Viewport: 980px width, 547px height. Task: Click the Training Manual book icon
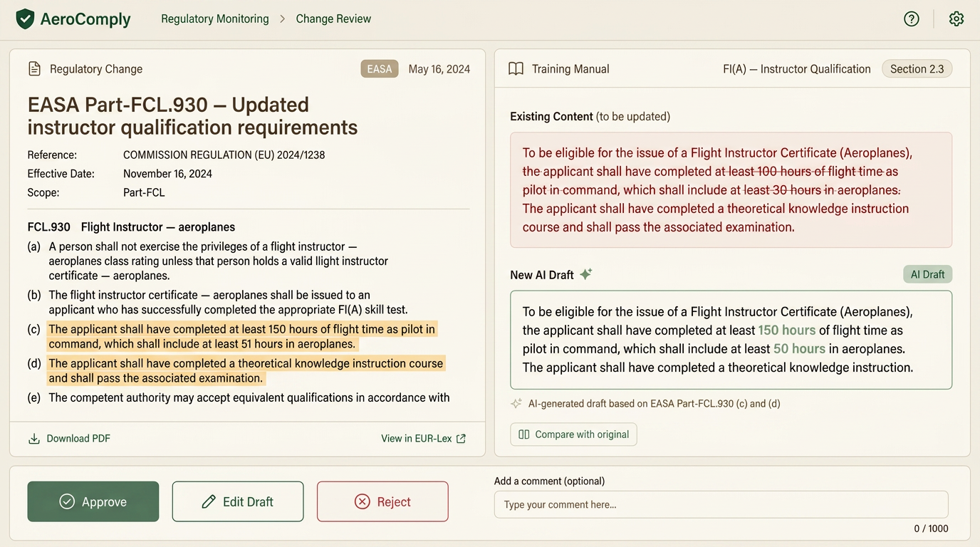coord(516,69)
